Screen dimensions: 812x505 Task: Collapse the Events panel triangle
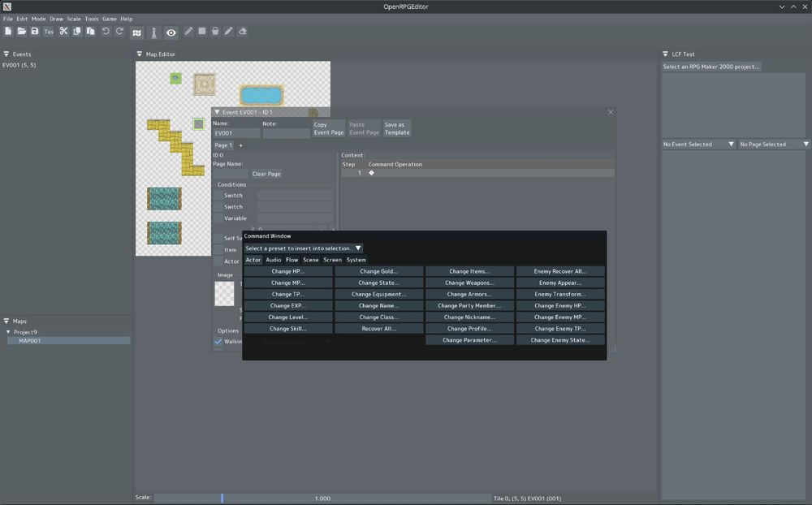6,54
